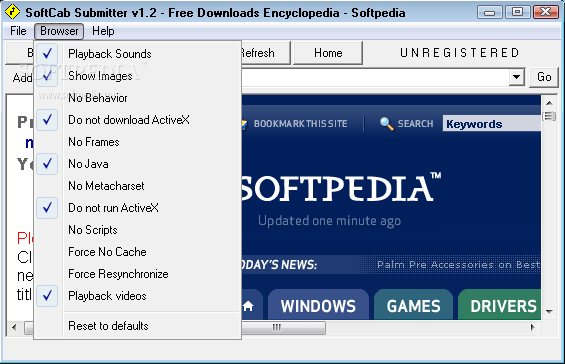Click the SOFTPEDIA logo
This screenshot has height=364, width=565.
click(341, 187)
